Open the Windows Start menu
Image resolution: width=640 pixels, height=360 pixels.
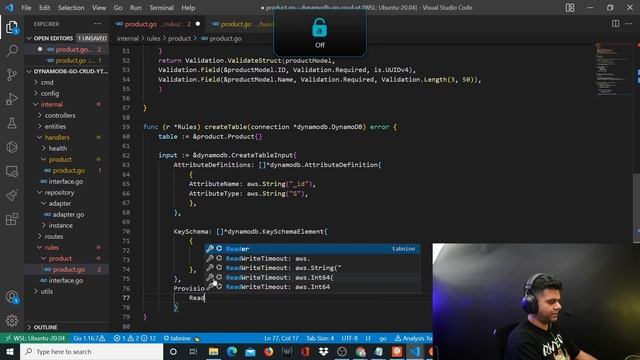click(x=9, y=351)
